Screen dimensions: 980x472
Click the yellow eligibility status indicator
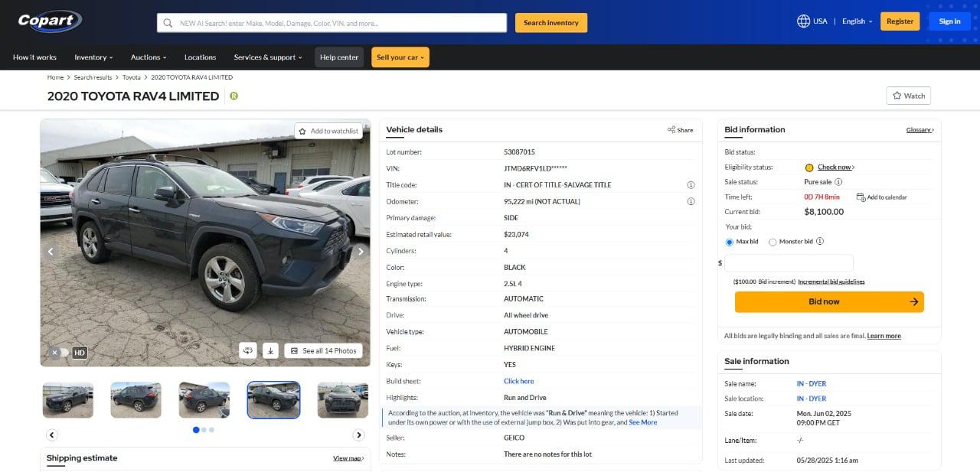point(809,168)
